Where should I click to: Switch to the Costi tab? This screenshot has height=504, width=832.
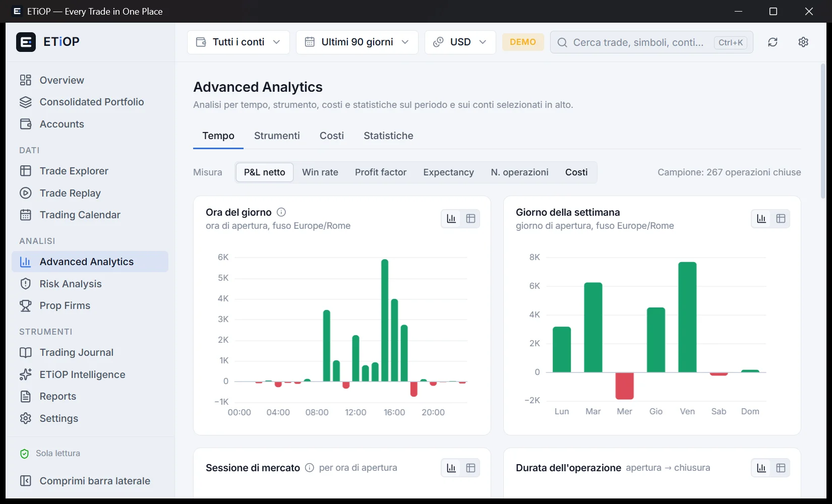pyautogui.click(x=332, y=136)
